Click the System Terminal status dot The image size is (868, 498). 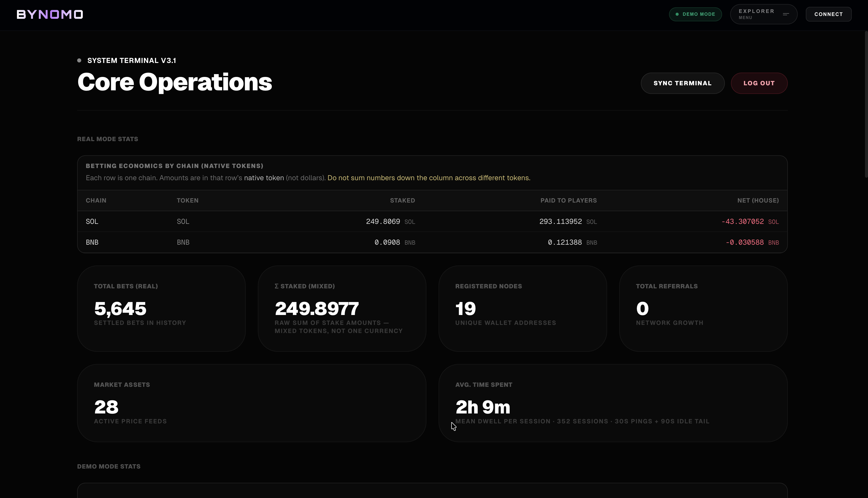79,61
